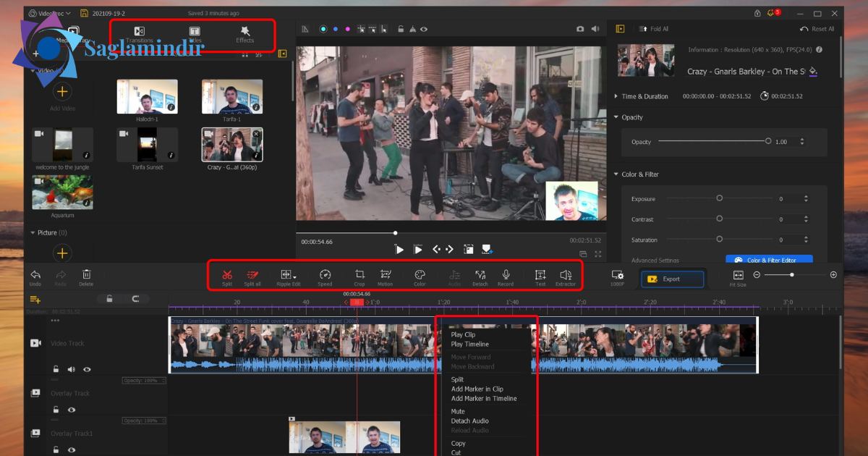Select Add Marker in Timeline

pyautogui.click(x=484, y=399)
